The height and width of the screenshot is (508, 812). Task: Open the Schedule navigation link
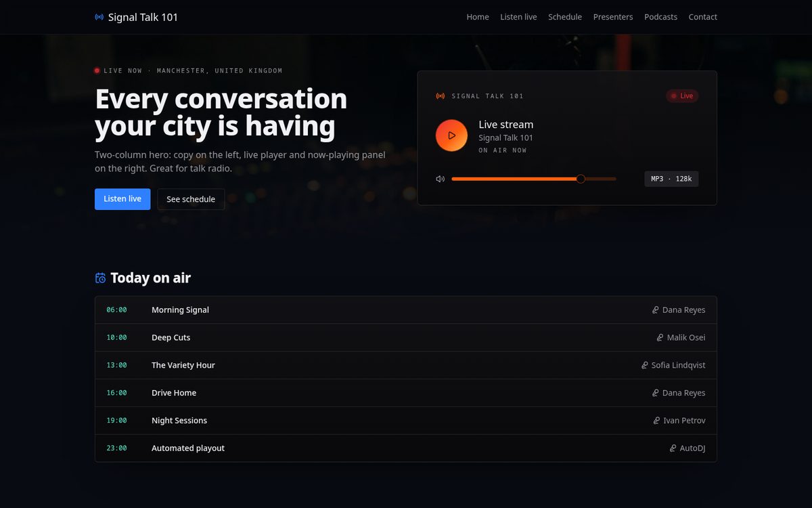coord(565,17)
